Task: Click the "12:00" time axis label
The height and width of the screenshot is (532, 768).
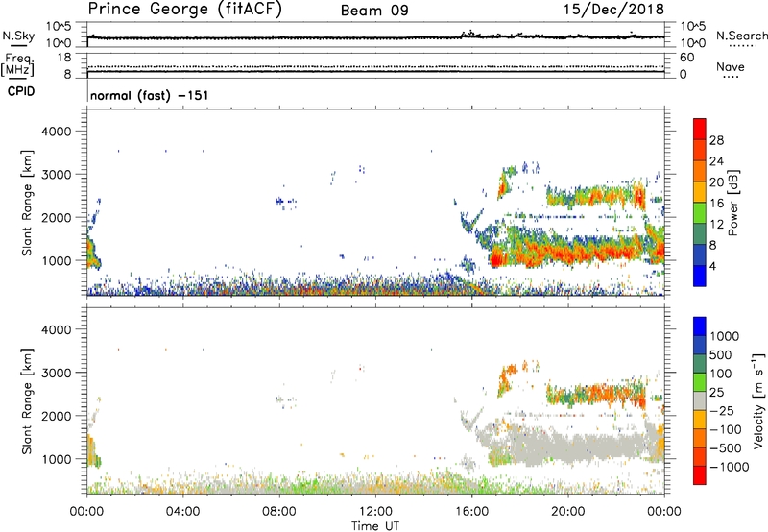Action: (x=375, y=512)
